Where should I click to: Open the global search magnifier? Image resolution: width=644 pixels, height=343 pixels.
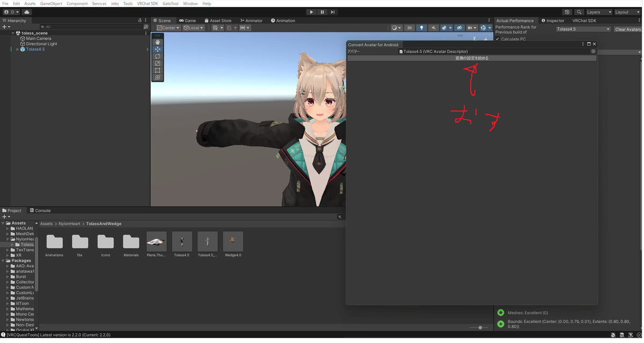[x=579, y=12]
